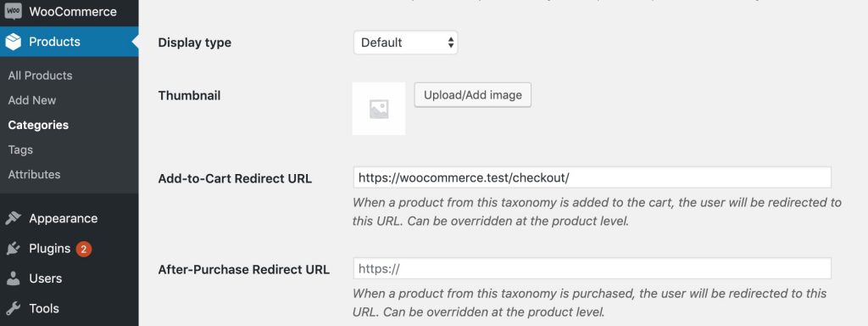Screen dimensions: 868x326
Task: Click the Plugins update count badge
Action: point(83,249)
